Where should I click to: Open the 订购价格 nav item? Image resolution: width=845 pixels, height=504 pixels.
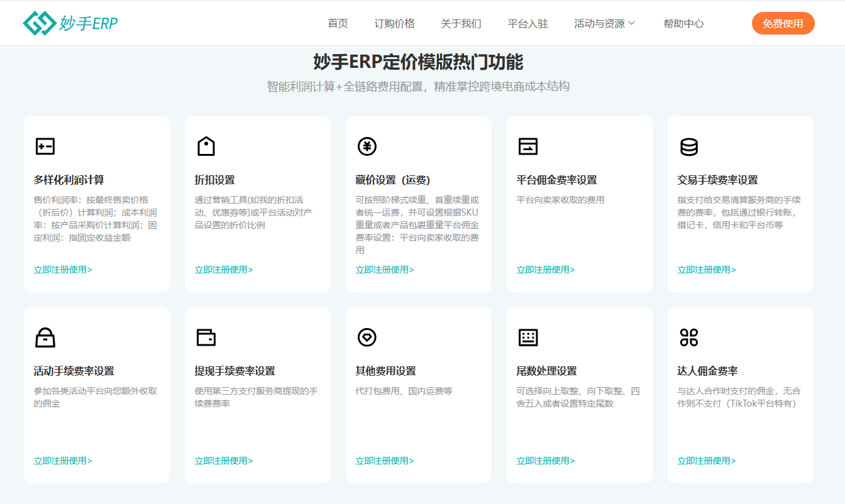[x=394, y=23]
